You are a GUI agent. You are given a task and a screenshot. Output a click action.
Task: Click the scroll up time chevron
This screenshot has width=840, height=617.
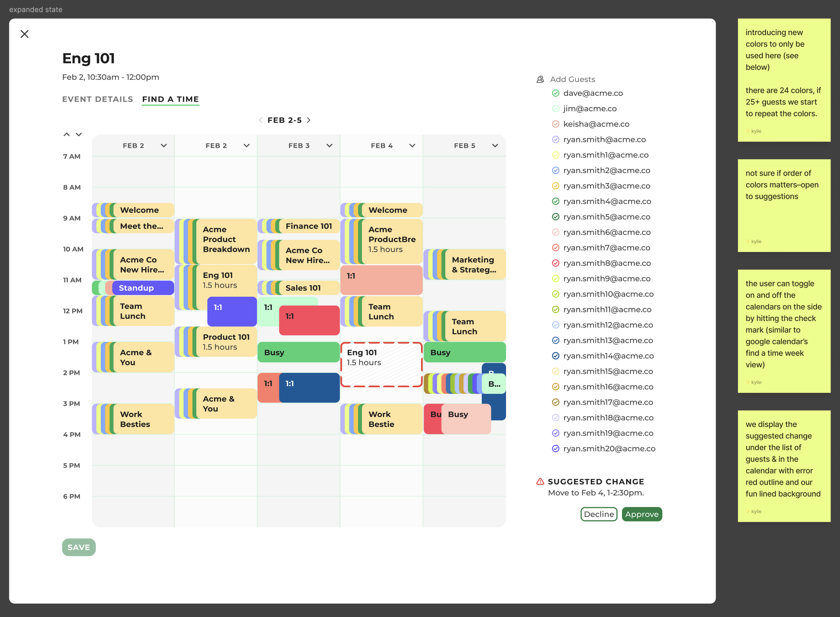pos(67,134)
